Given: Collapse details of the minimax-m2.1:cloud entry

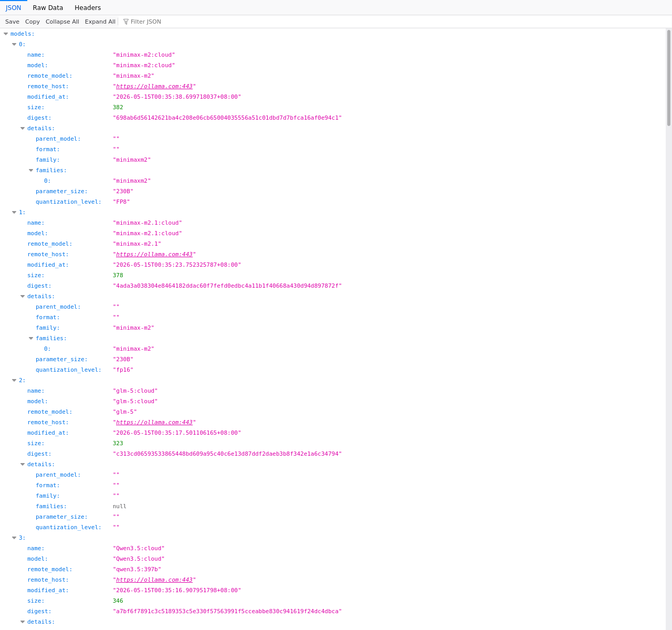Looking at the screenshot, I should 23,296.
